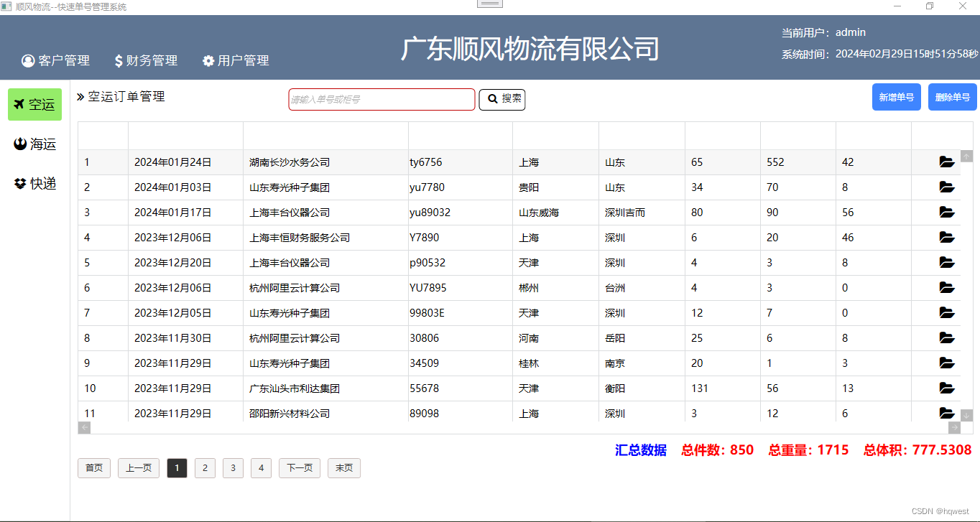The width and height of the screenshot is (980, 522).
Task: Click origin cell 郴州
Action: [529, 288]
